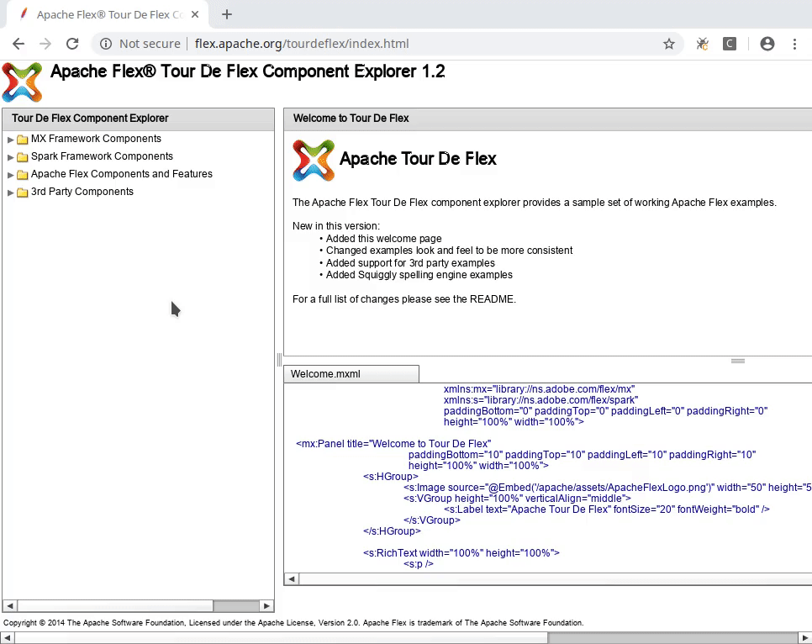Screen dimensions: 812x644
Task: Click the MX Framework Components folder icon
Action: coord(22,140)
